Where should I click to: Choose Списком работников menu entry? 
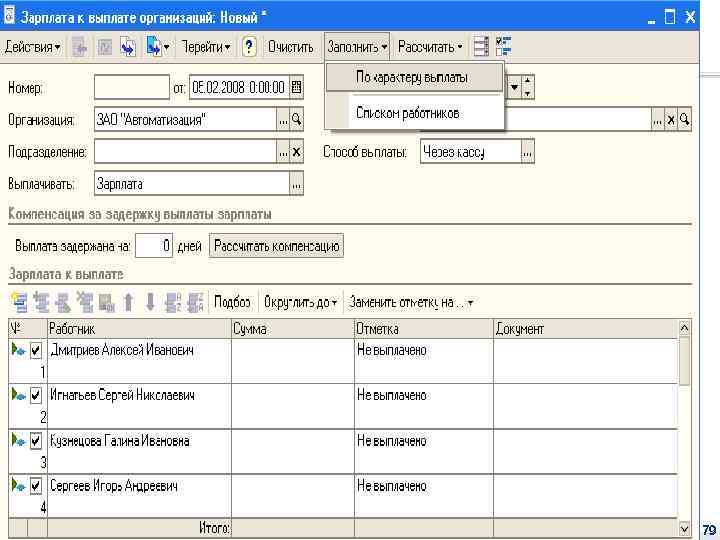[x=414, y=113]
